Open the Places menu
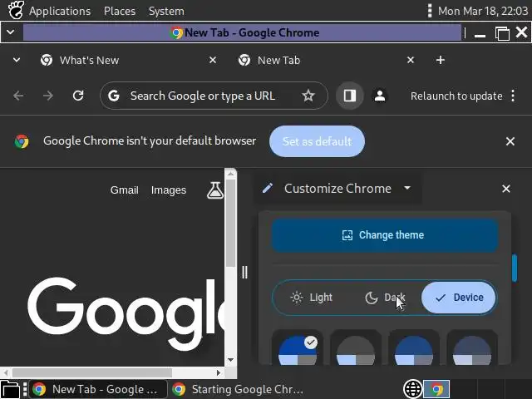Image resolution: width=532 pixels, height=399 pixels. click(x=120, y=11)
